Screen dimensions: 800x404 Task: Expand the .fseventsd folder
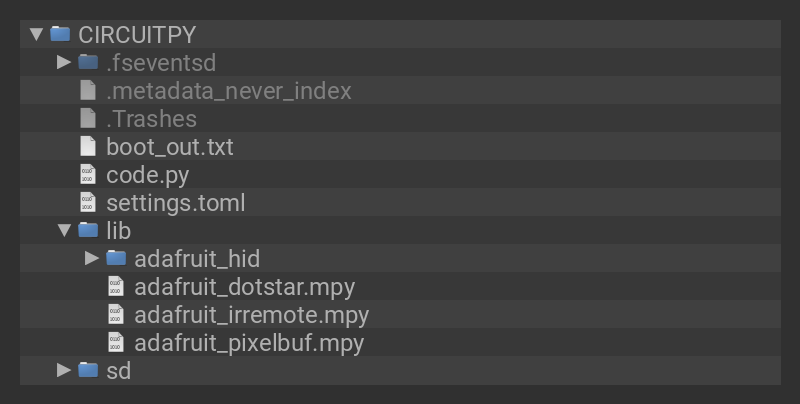(64, 62)
